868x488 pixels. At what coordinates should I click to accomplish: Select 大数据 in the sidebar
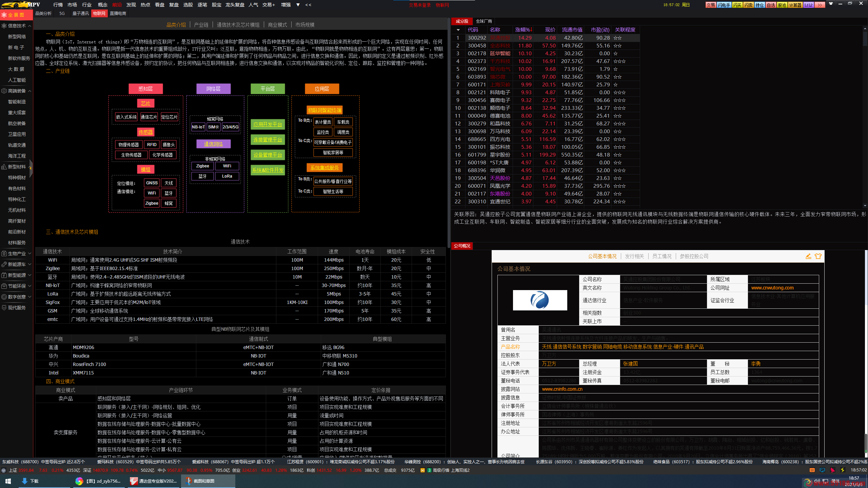pos(16,69)
